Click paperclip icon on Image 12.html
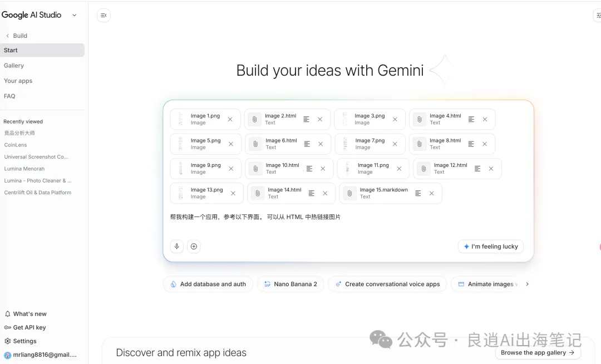 pyautogui.click(x=423, y=169)
